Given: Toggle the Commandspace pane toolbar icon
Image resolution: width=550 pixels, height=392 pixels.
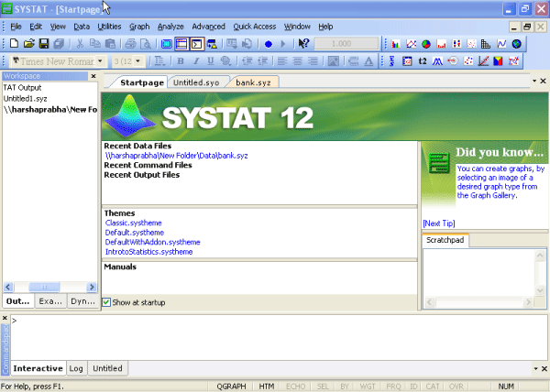Looking at the screenshot, I should [197, 44].
